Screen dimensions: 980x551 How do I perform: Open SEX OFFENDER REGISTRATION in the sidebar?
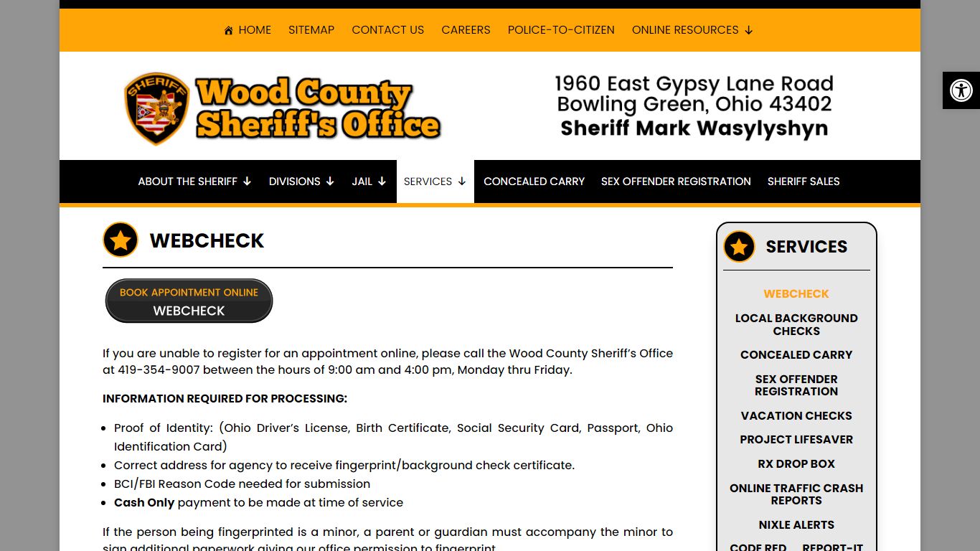(796, 385)
